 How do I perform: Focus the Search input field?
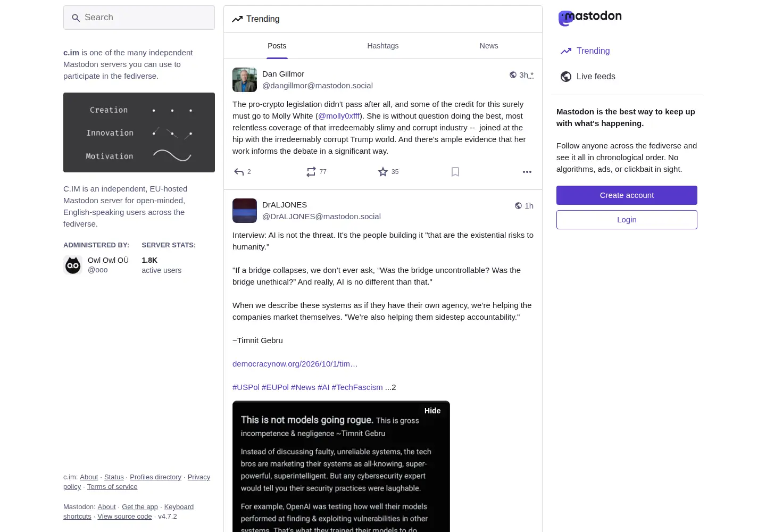pyautogui.click(x=139, y=18)
